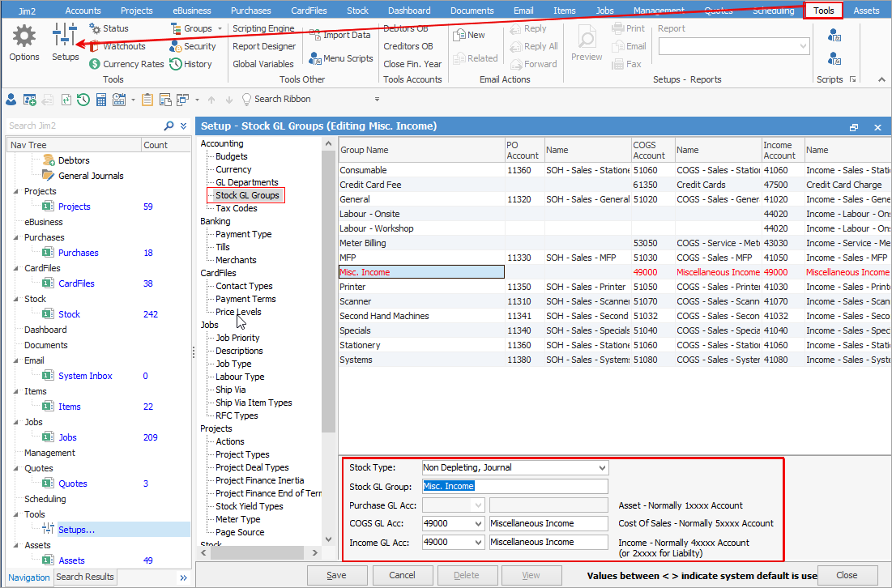Click the user profile icon in quick access toolbar

[x=11, y=100]
